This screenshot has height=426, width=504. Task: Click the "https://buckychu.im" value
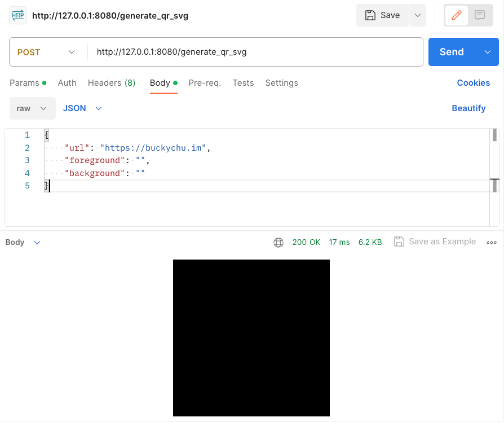point(153,148)
